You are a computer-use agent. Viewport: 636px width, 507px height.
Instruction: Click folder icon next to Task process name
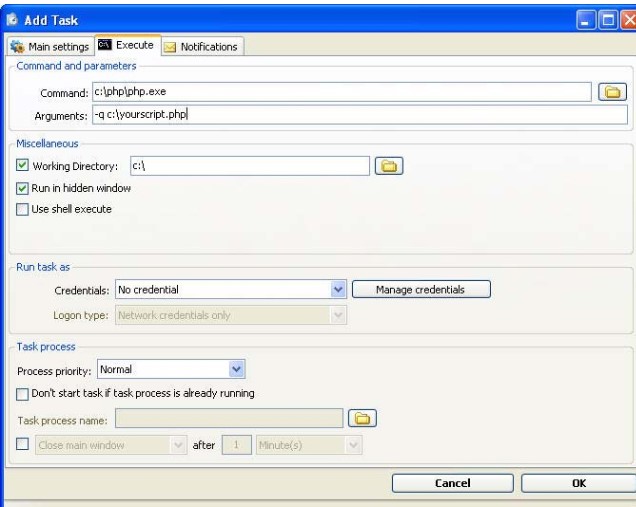pyautogui.click(x=362, y=418)
